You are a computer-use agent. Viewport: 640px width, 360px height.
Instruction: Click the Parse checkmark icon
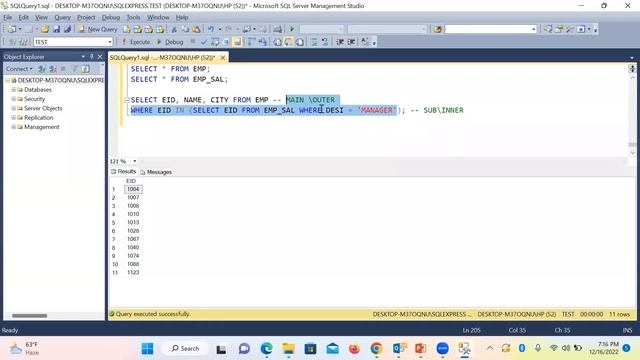[x=204, y=42]
